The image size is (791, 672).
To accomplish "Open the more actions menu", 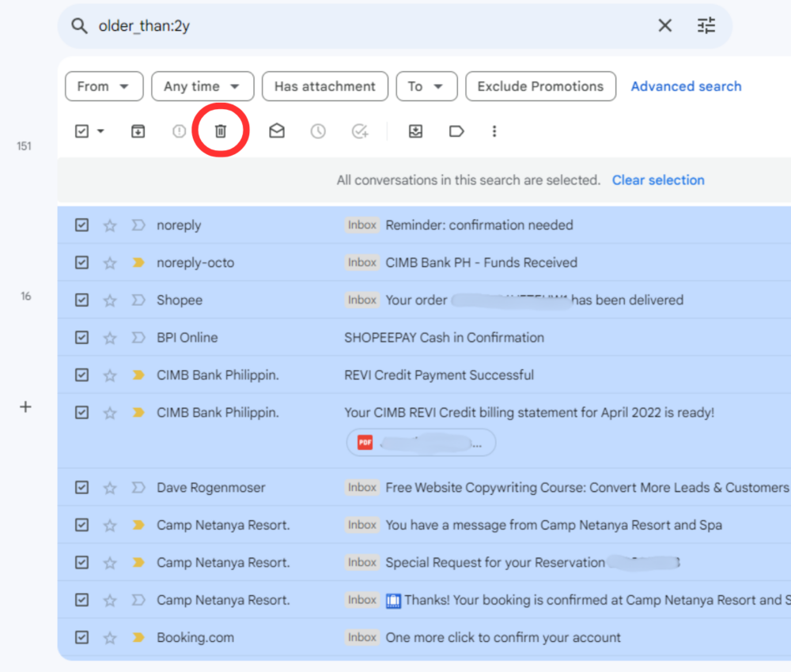I will click(x=494, y=131).
